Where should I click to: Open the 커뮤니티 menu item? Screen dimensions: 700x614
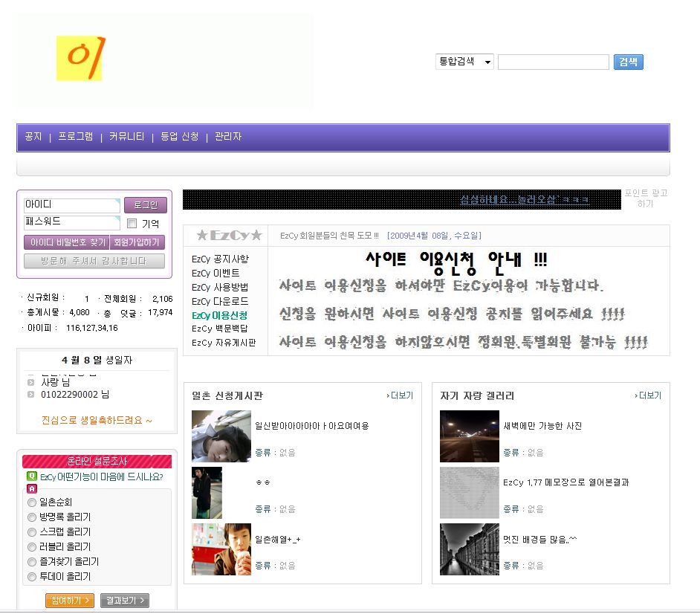(x=126, y=137)
